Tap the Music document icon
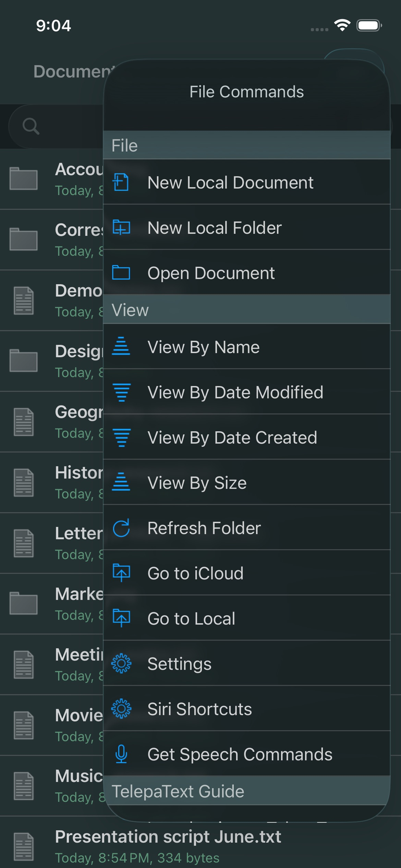The width and height of the screenshot is (401, 868). tap(23, 786)
